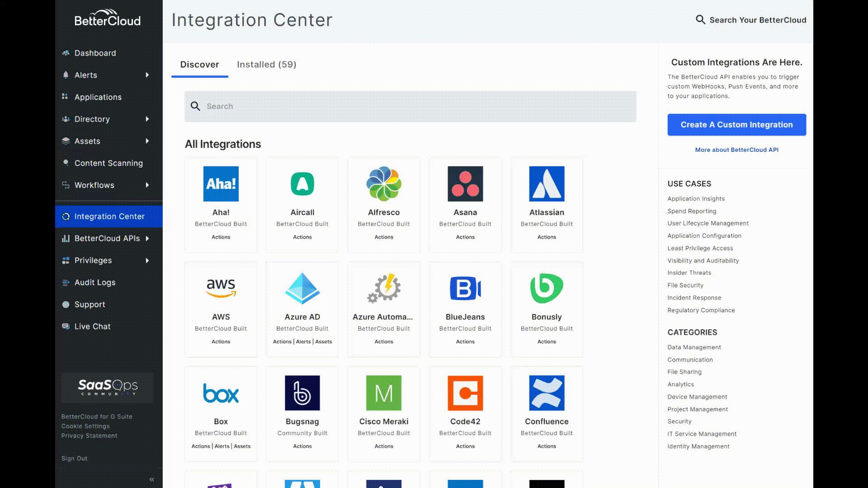The width and height of the screenshot is (868, 488).
Task: Select the Data Management category
Action: pos(694,347)
